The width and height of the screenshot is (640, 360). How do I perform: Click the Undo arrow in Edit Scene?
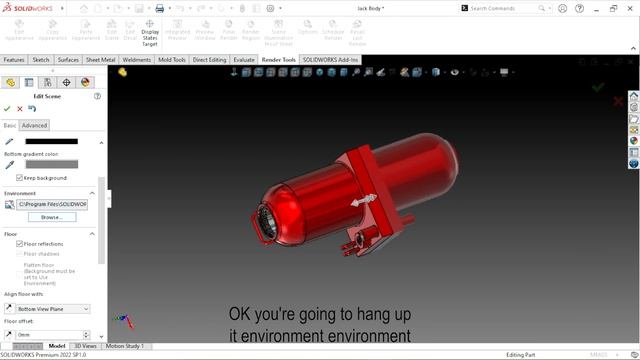tap(32, 108)
